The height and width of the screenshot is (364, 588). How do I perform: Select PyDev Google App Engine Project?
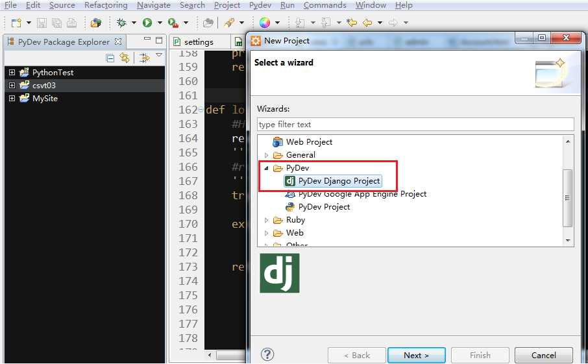coord(362,194)
